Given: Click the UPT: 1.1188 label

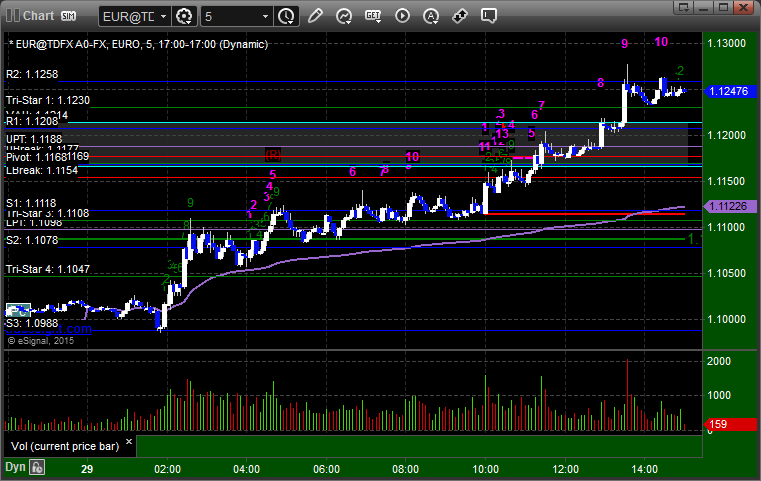Looking at the screenshot, I should click(x=34, y=139).
